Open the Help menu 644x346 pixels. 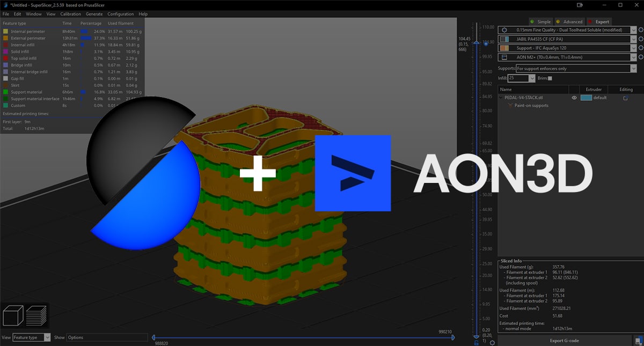coord(143,14)
